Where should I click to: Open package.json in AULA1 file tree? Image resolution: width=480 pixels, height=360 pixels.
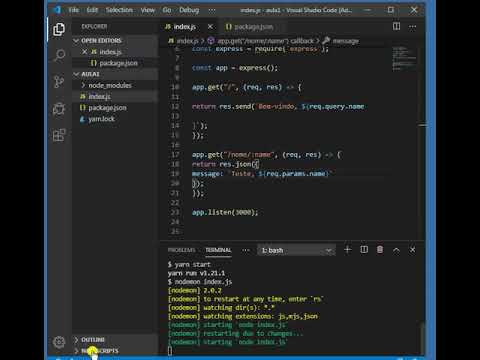click(115, 108)
